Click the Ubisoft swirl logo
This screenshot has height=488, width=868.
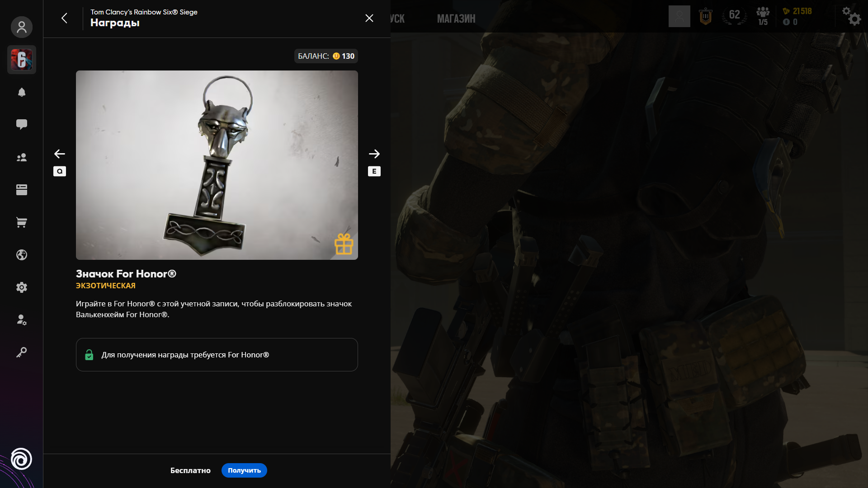click(x=21, y=459)
